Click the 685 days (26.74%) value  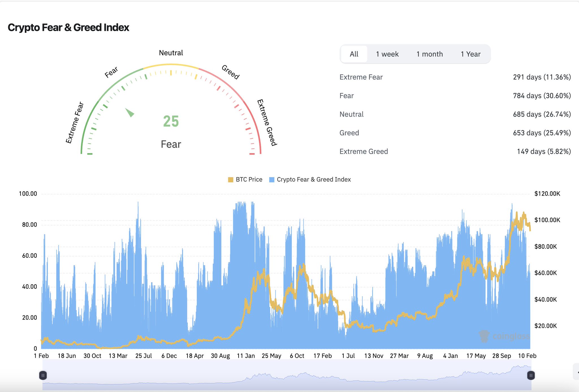tap(542, 114)
